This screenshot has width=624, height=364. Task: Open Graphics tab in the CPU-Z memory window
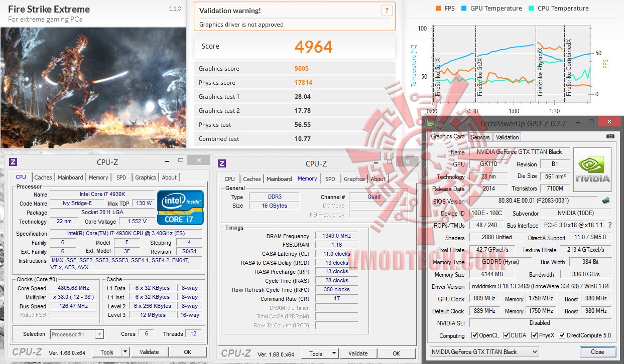[354, 178]
